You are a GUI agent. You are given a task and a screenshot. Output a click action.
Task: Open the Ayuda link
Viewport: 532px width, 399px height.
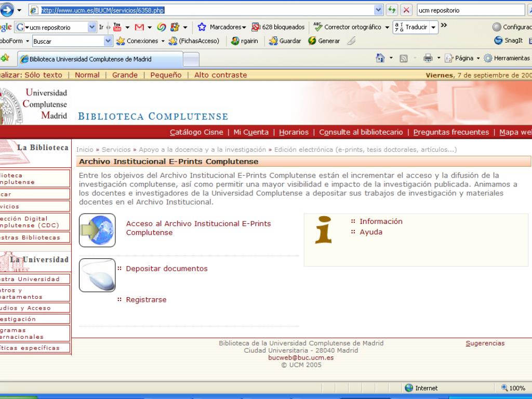[371, 232]
